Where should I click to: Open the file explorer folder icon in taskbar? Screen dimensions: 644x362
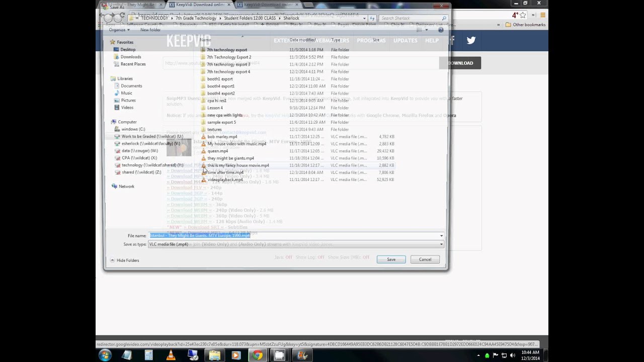click(x=214, y=355)
